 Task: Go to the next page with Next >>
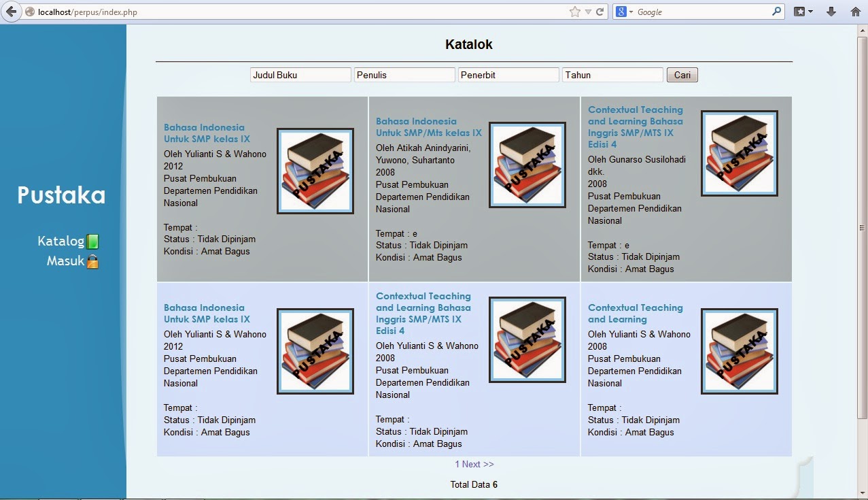[x=478, y=464]
